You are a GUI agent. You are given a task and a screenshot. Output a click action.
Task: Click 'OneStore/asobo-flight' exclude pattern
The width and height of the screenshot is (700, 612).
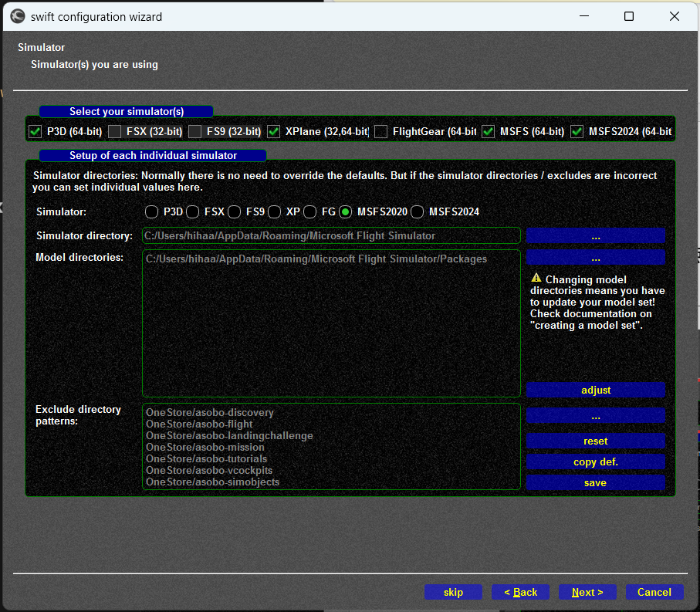[x=199, y=424]
